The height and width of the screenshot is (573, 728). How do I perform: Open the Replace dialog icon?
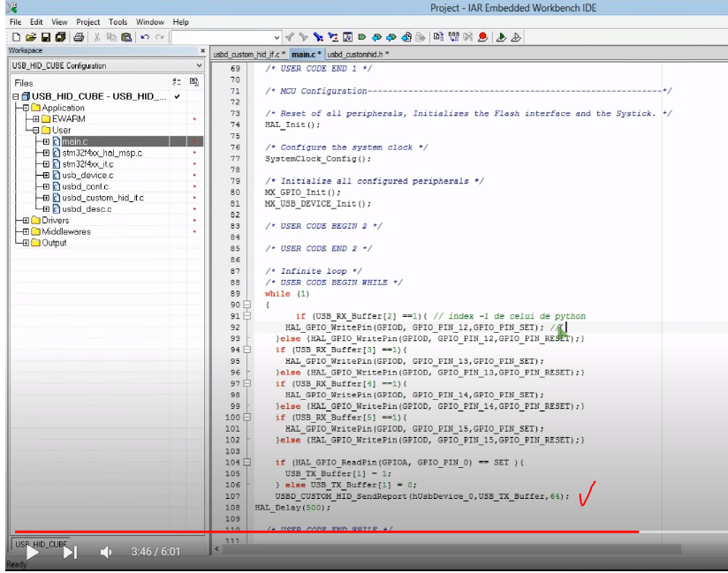(x=333, y=37)
